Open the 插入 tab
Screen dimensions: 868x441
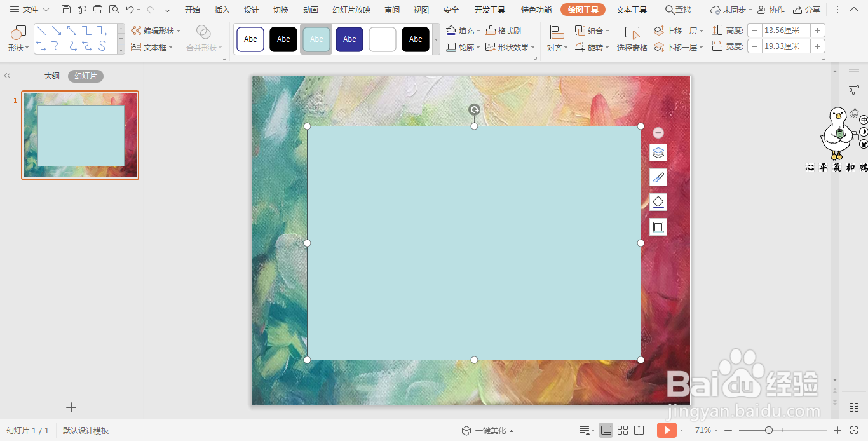(222, 10)
